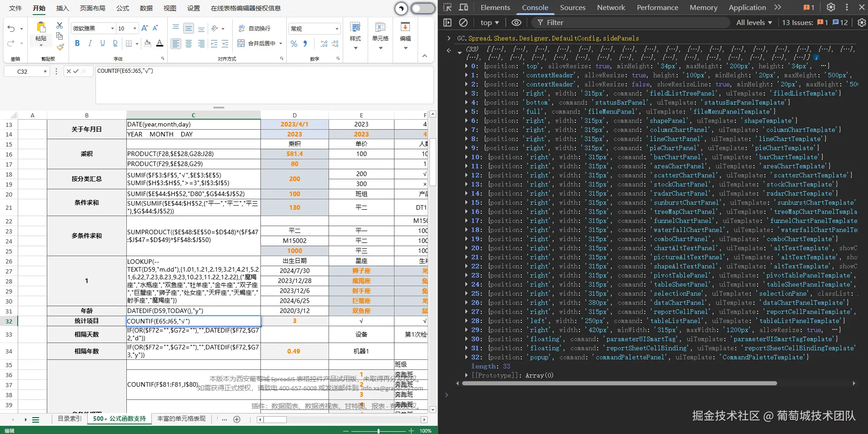868x434 pixels.
Task: Click the Format Painter brush icon
Action: click(x=60, y=47)
